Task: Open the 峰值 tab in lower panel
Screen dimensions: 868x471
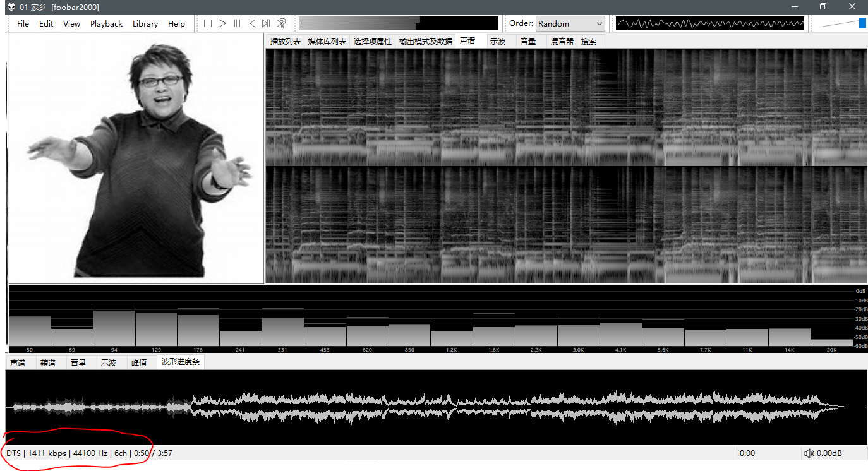Action: (x=139, y=363)
